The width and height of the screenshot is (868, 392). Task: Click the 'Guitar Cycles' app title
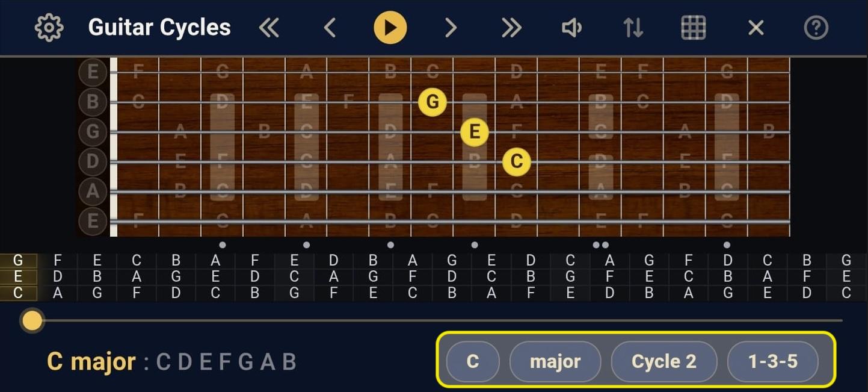click(159, 28)
